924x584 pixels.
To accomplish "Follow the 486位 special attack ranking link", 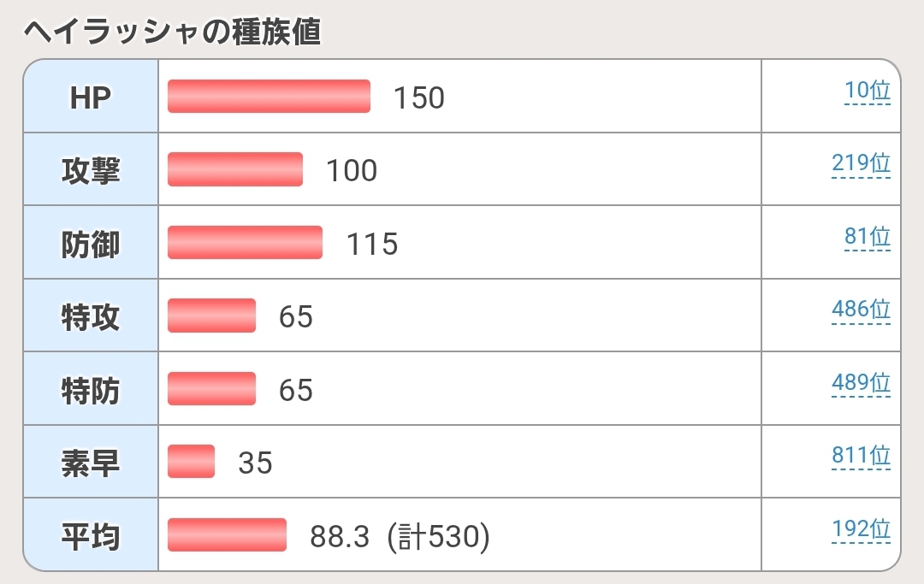I will [x=861, y=310].
